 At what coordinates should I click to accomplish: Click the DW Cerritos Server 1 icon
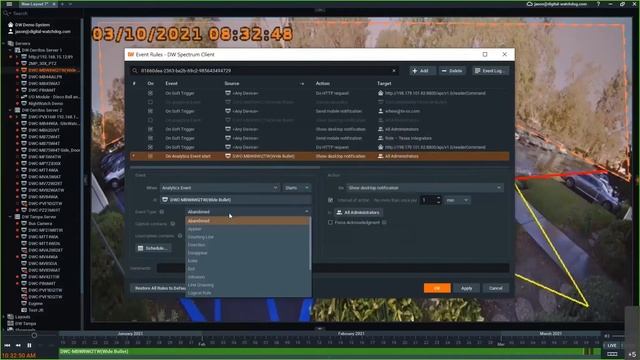click(x=17, y=50)
